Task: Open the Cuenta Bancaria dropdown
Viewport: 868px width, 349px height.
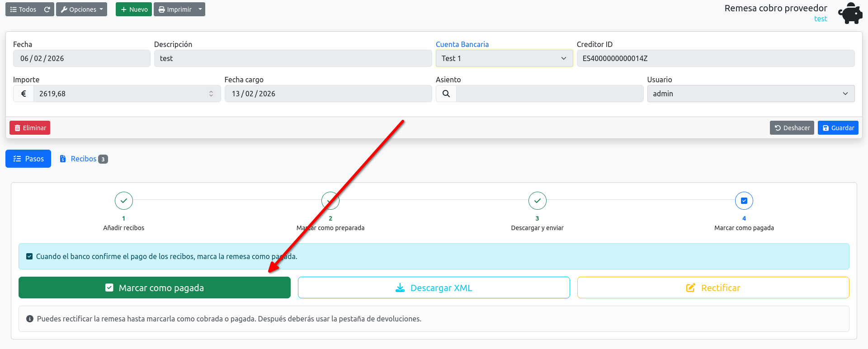Action: pos(504,58)
